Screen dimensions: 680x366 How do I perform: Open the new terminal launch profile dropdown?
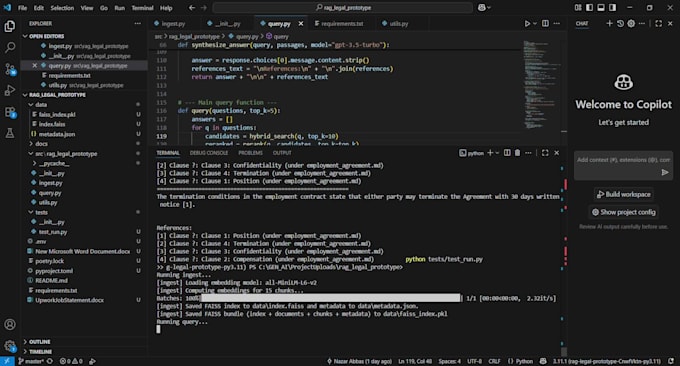point(497,153)
